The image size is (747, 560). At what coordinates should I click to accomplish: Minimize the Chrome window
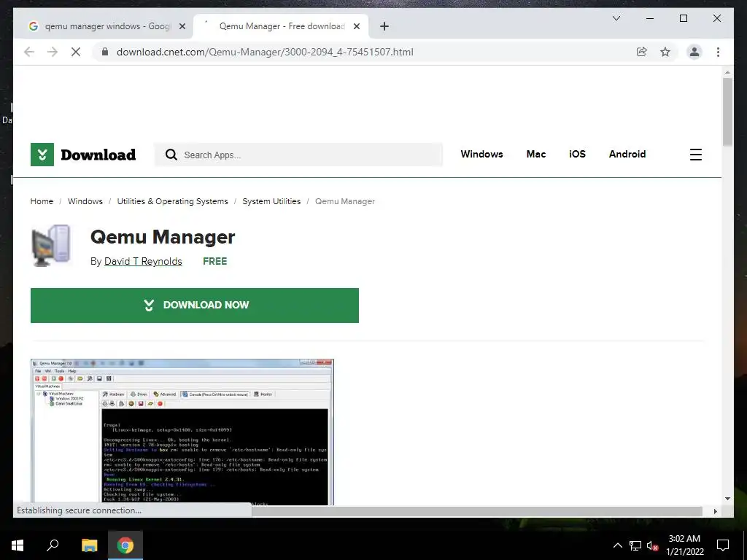pyautogui.click(x=650, y=18)
